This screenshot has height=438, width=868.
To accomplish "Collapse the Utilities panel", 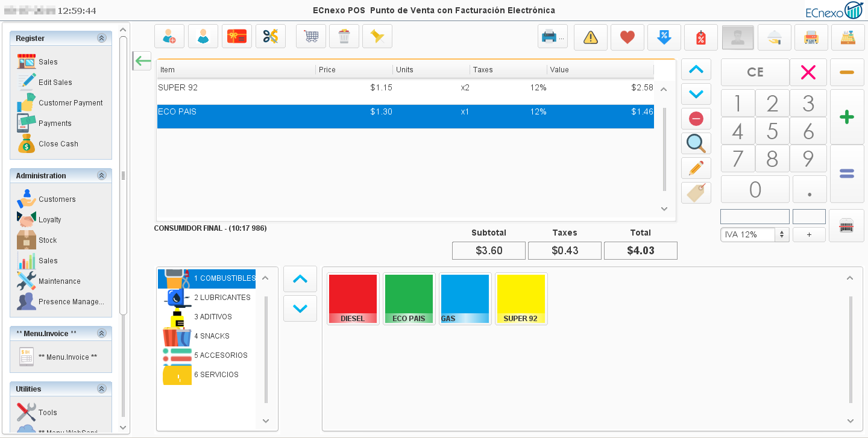I will [x=101, y=389].
